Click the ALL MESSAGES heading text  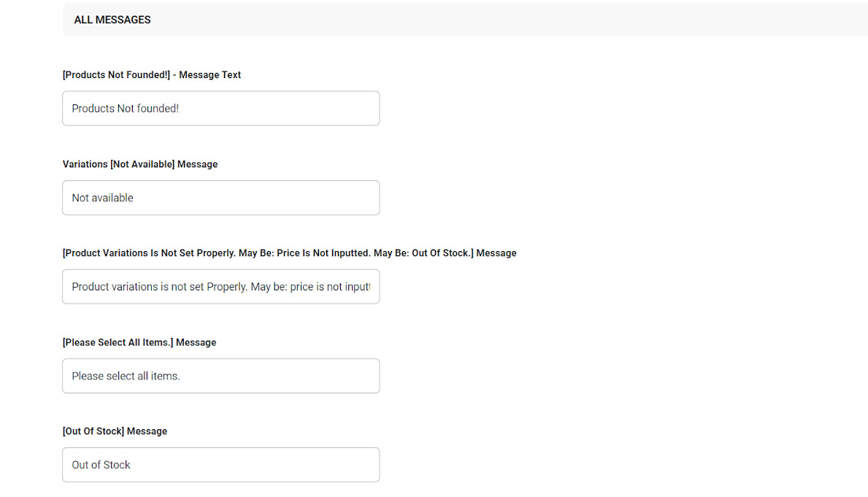[x=112, y=20]
